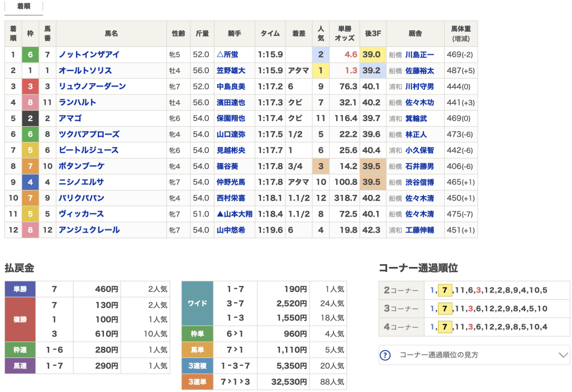Open horse ランハルト page

point(77,102)
